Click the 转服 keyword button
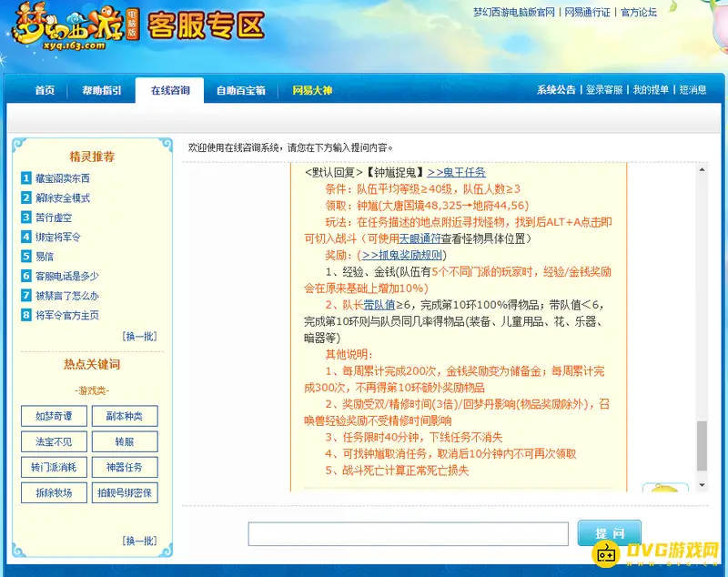Image resolution: width=728 pixels, height=577 pixels. [x=125, y=441]
